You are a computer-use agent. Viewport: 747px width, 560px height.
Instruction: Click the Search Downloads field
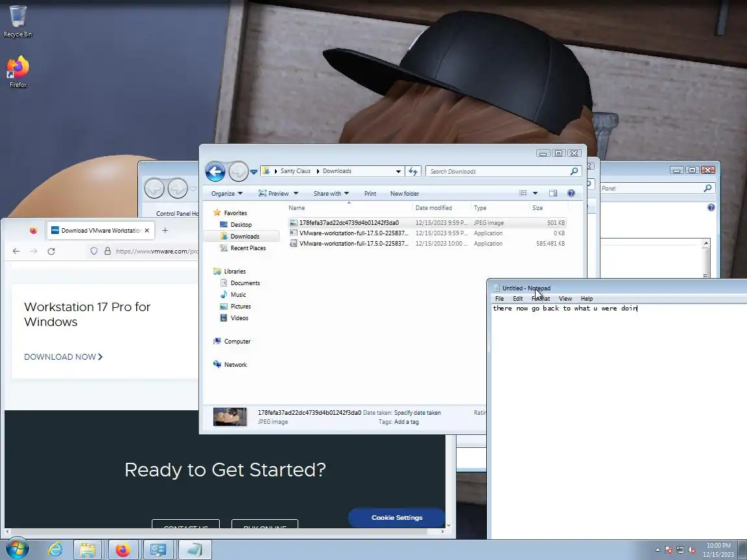499,171
